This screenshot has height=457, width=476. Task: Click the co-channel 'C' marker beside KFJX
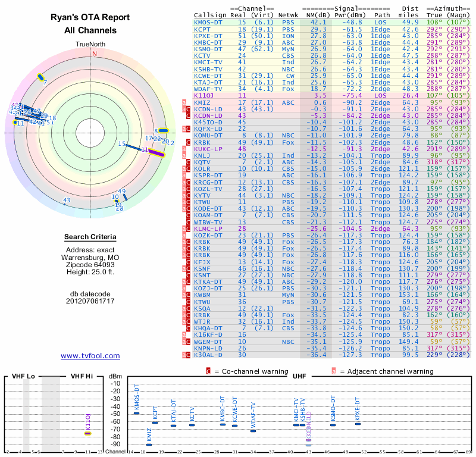point(188,262)
